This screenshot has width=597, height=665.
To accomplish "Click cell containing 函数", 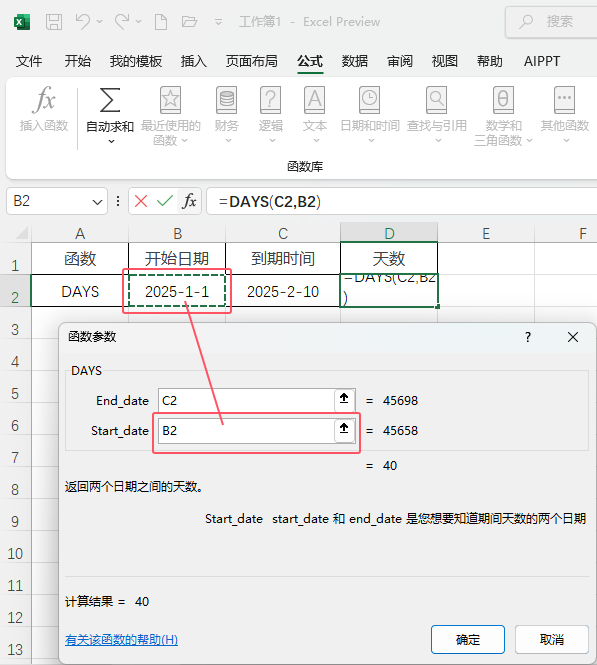I will [x=80, y=259].
